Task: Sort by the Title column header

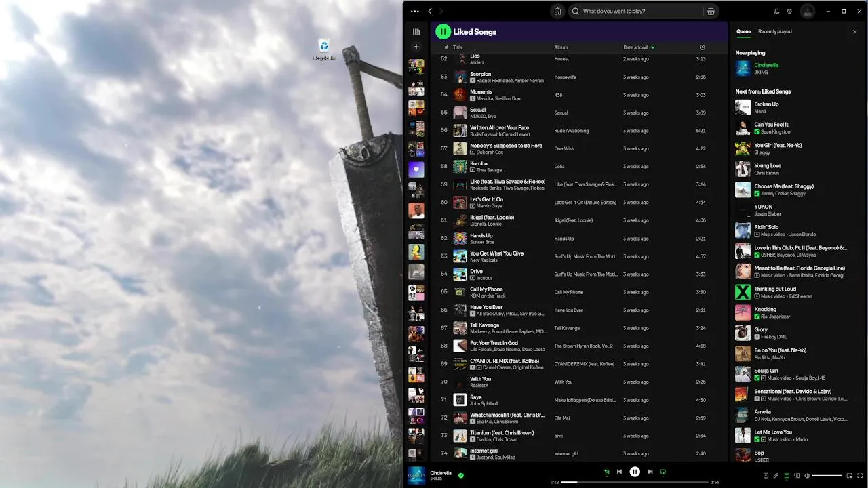Action: (458, 47)
